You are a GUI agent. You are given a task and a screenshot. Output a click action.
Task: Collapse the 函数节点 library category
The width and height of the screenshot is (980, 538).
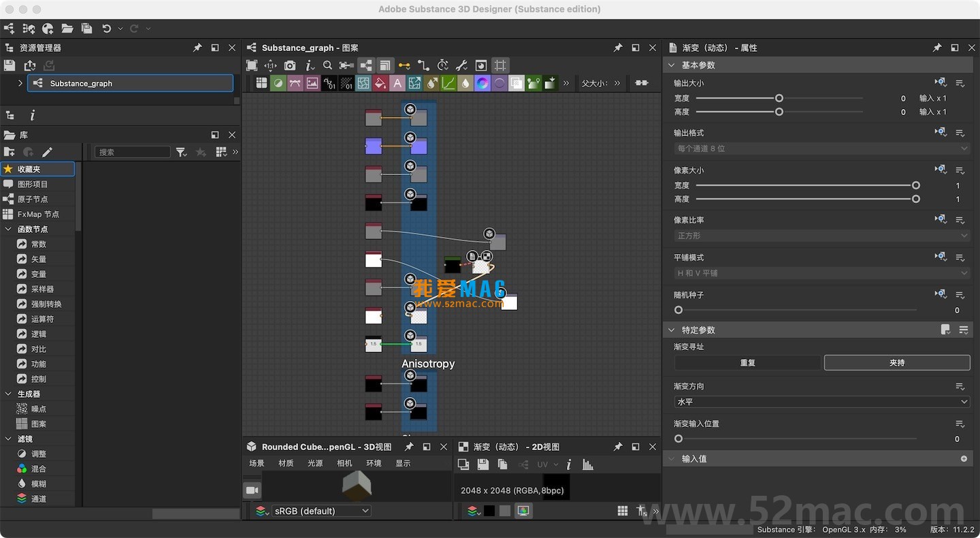coord(8,229)
